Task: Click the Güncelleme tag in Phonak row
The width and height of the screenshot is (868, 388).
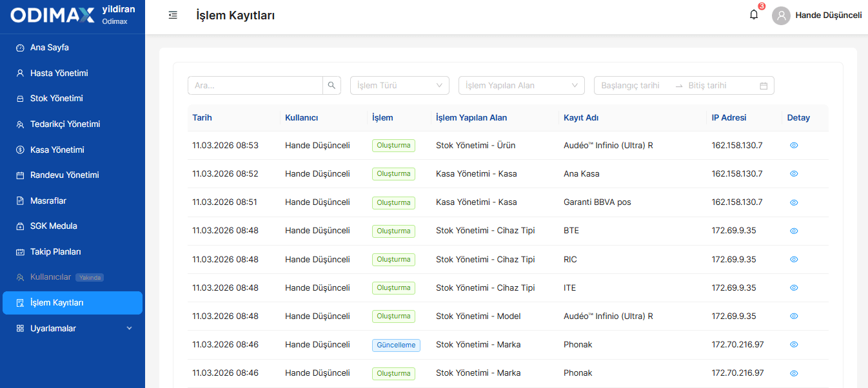Action: click(x=396, y=345)
